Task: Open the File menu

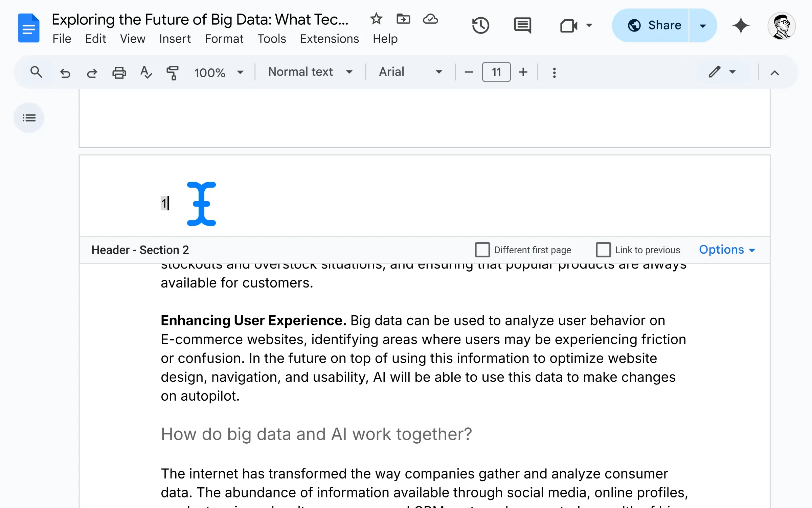Action: (x=62, y=39)
